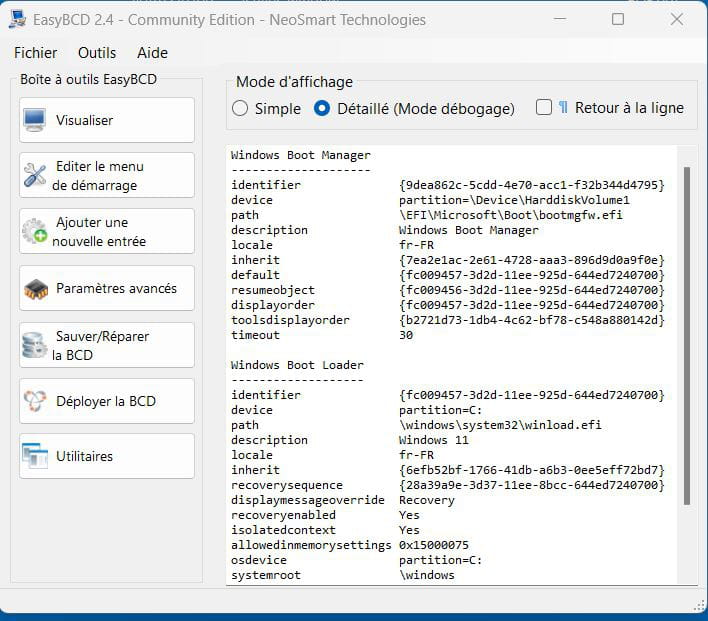
Task: Click the osdevice partition=C: value
Action: point(441,560)
